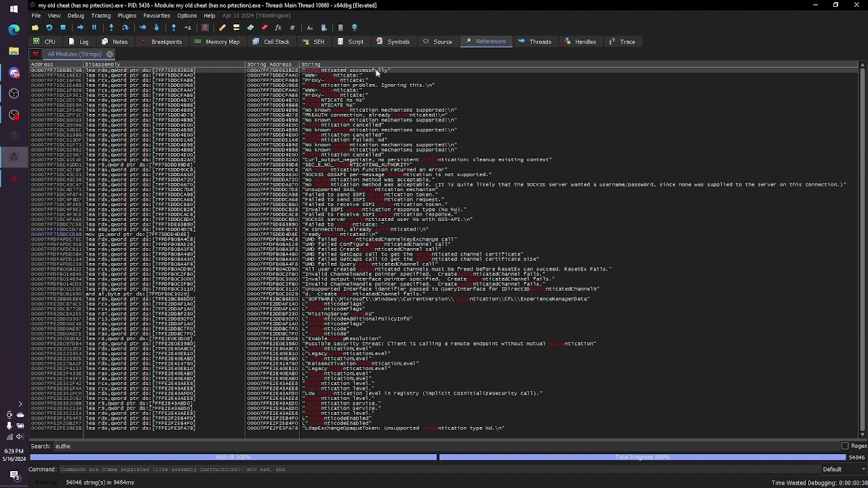Click the globe update check icon
Screen dimensions: 868x488
(354, 28)
